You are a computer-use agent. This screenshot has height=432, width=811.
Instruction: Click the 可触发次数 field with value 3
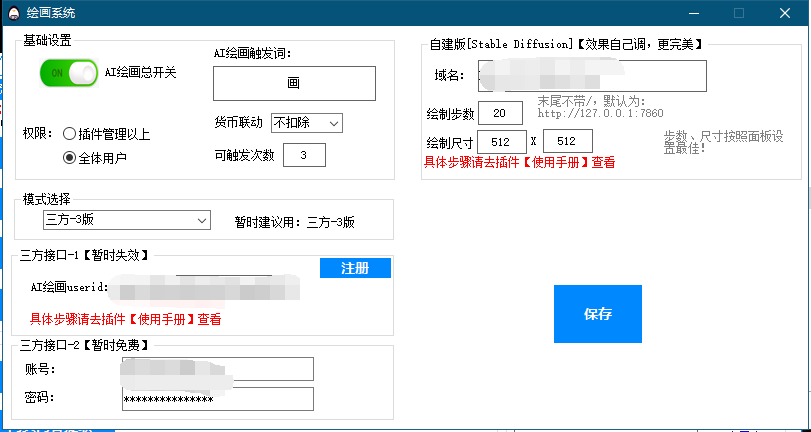[x=304, y=155]
